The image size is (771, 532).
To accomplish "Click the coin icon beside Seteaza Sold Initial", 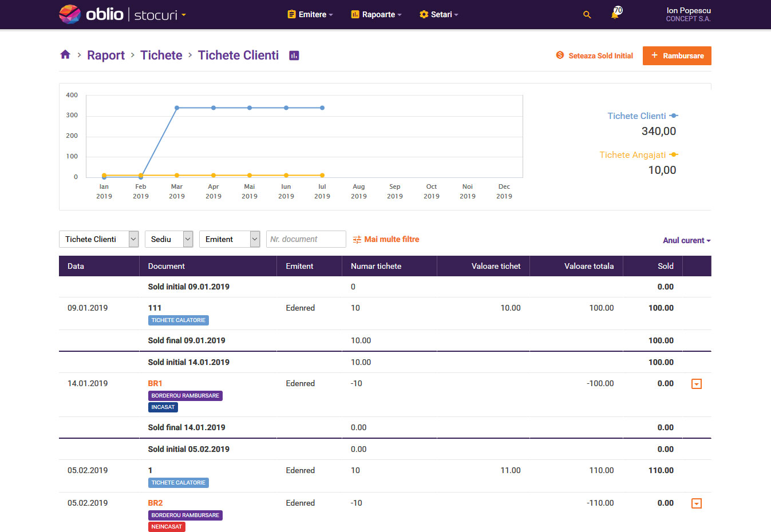I will (560, 55).
